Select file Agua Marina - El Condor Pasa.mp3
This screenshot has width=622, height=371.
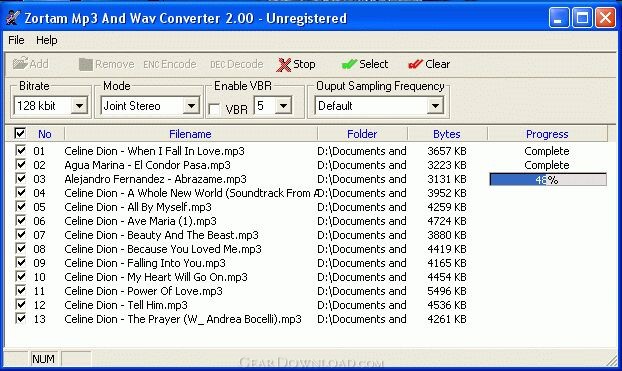(x=147, y=165)
